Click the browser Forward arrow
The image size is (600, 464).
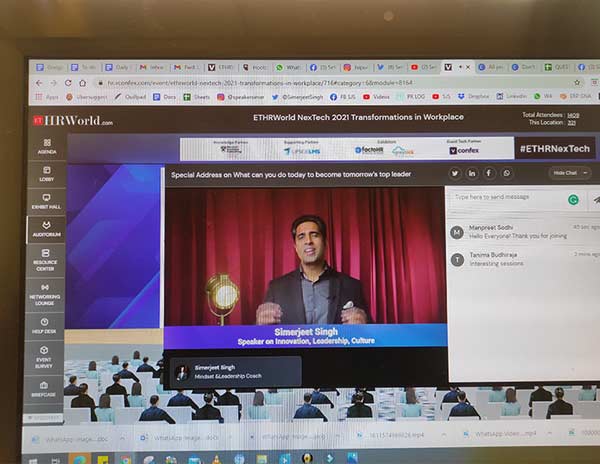tap(54, 83)
